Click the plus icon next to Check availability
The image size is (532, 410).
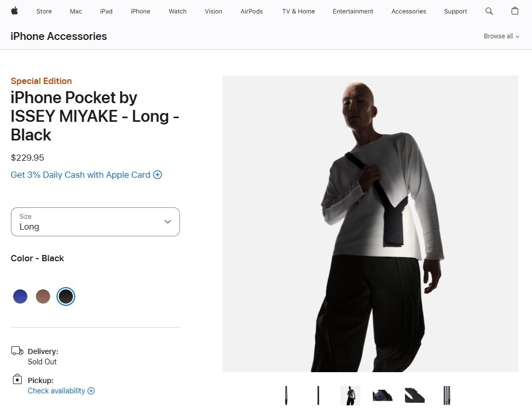click(91, 391)
